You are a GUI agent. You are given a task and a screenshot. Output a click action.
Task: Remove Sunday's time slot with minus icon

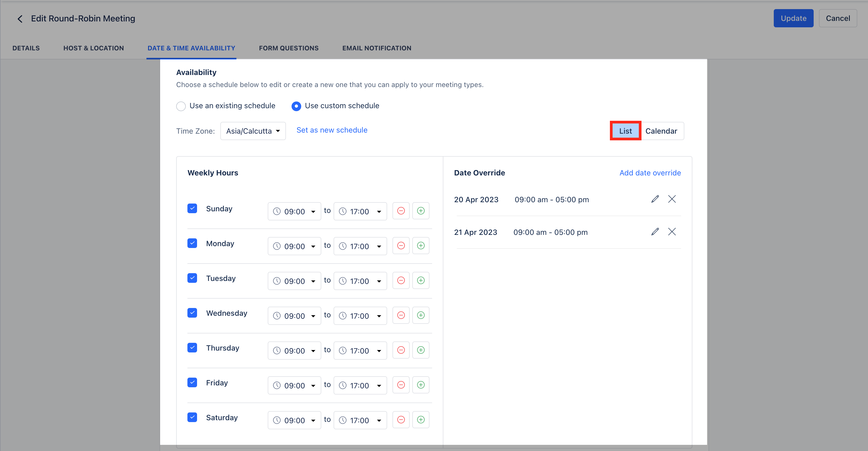[x=401, y=211]
